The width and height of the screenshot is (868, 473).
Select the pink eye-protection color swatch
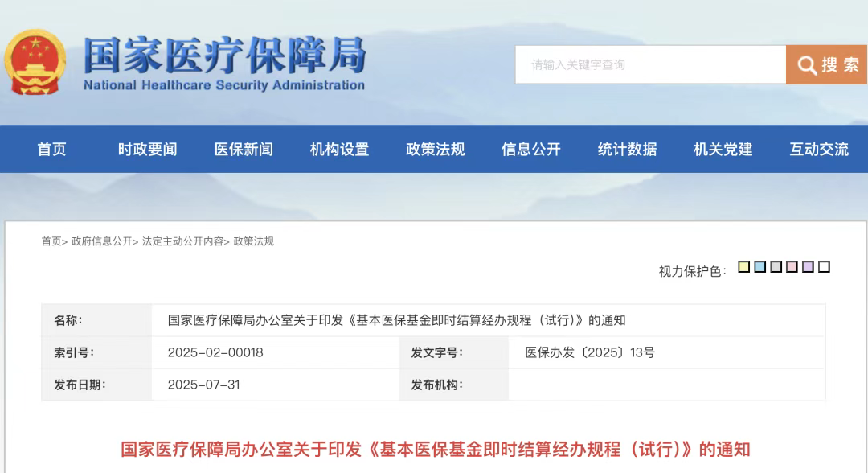coord(792,267)
